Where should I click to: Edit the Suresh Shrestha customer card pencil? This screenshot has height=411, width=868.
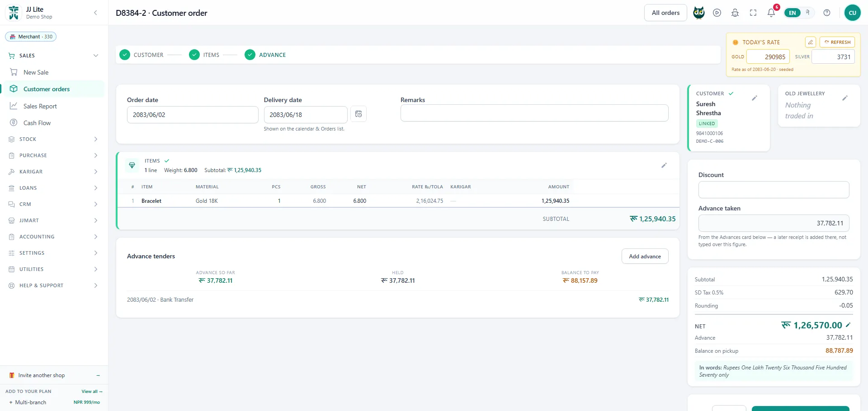[x=755, y=98]
